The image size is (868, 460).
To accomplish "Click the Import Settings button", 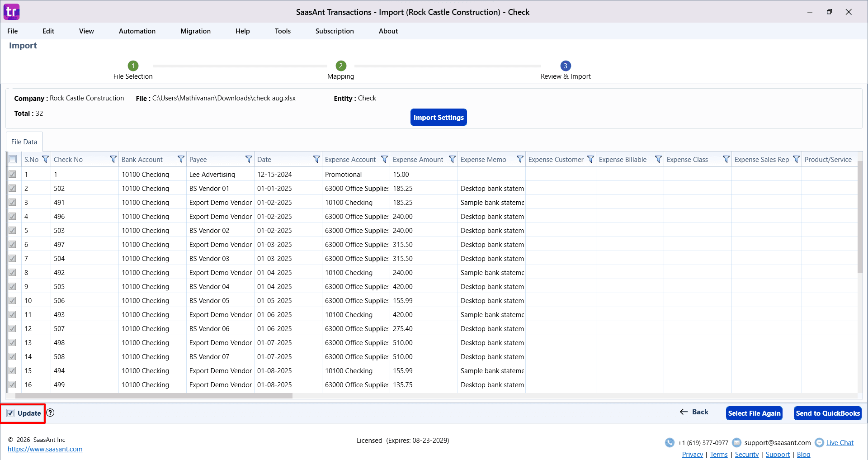I will click(x=439, y=117).
